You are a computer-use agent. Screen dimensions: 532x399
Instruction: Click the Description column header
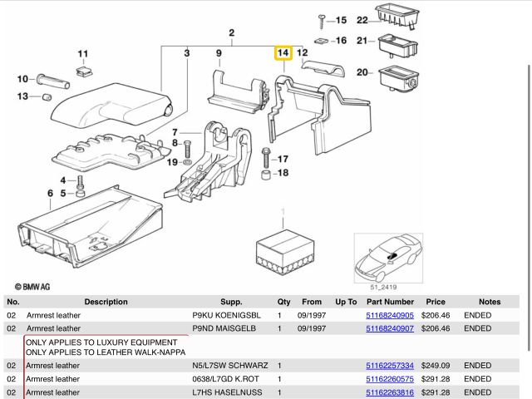pyautogui.click(x=106, y=302)
